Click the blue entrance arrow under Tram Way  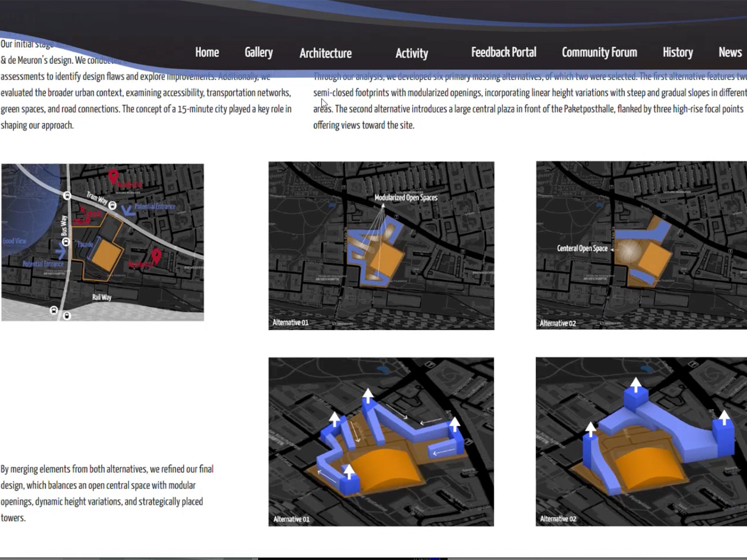tap(127, 210)
